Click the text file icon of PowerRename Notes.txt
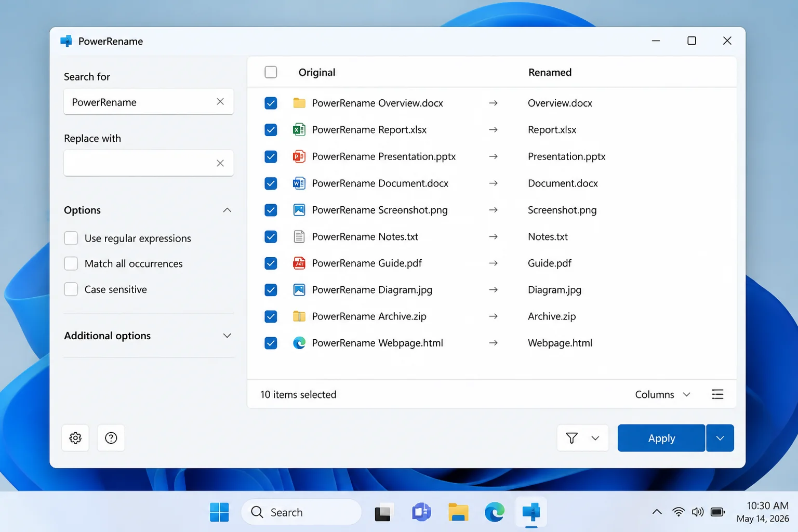 pyautogui.click(x=299, y=236)
